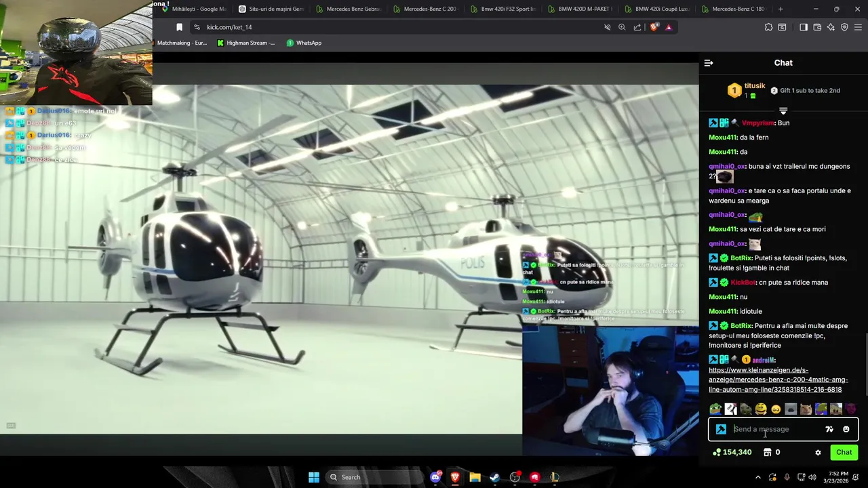Open chat settings gear icon

(818, 452)
